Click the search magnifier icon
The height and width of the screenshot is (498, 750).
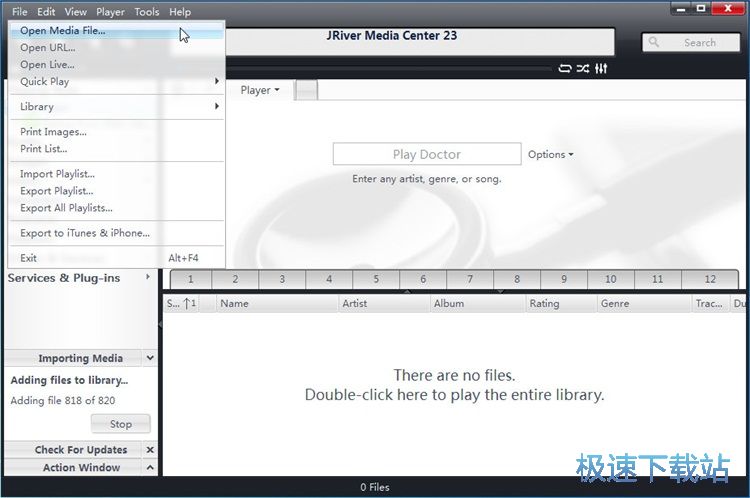point(653,42)
